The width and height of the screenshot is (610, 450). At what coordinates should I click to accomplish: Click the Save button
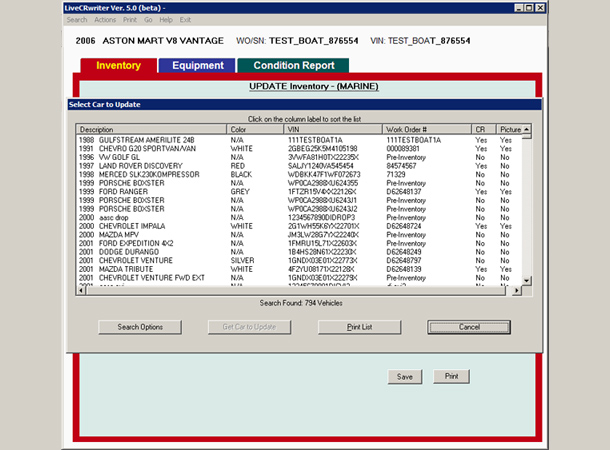tap(405, 377)
